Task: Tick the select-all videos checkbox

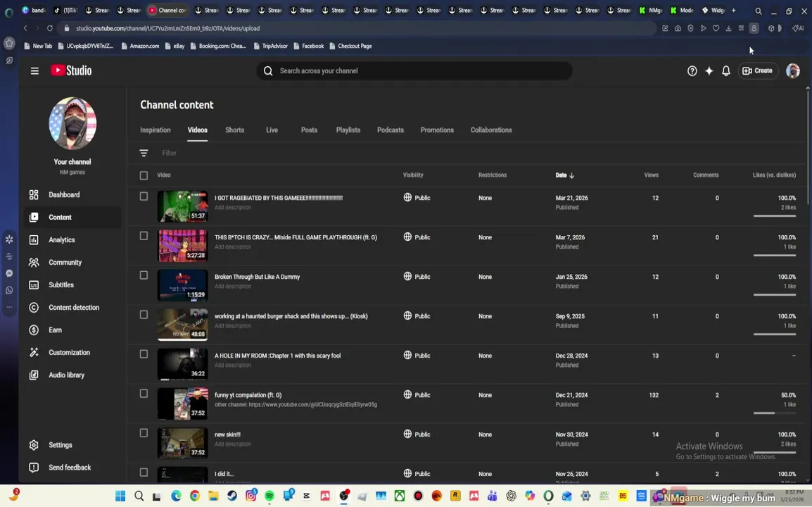Action: 144,176
